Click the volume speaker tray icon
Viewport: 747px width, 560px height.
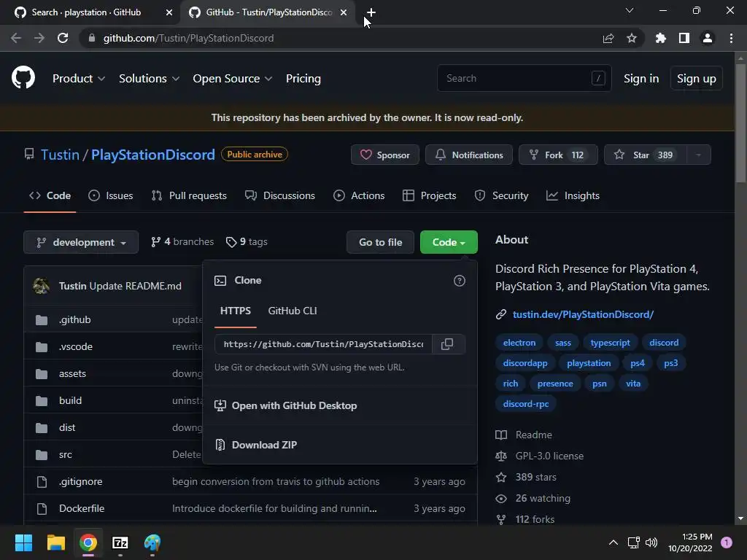coord(651,542)
